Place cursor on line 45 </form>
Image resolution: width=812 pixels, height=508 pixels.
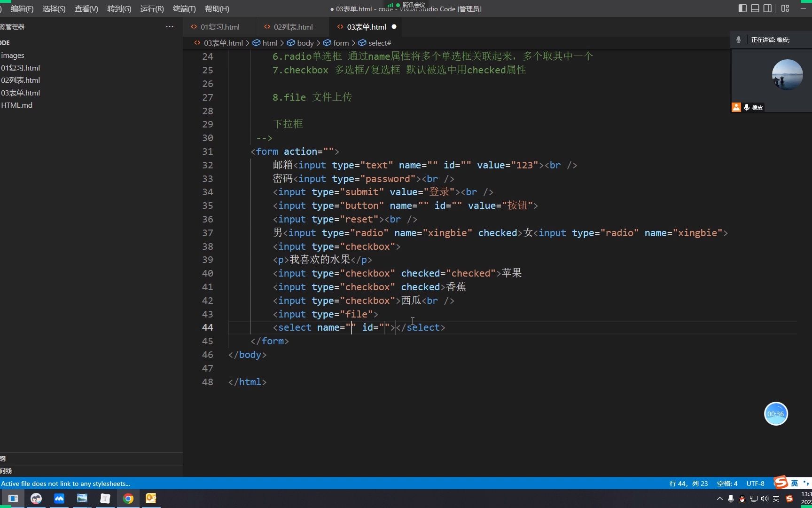tap(270, 341)
